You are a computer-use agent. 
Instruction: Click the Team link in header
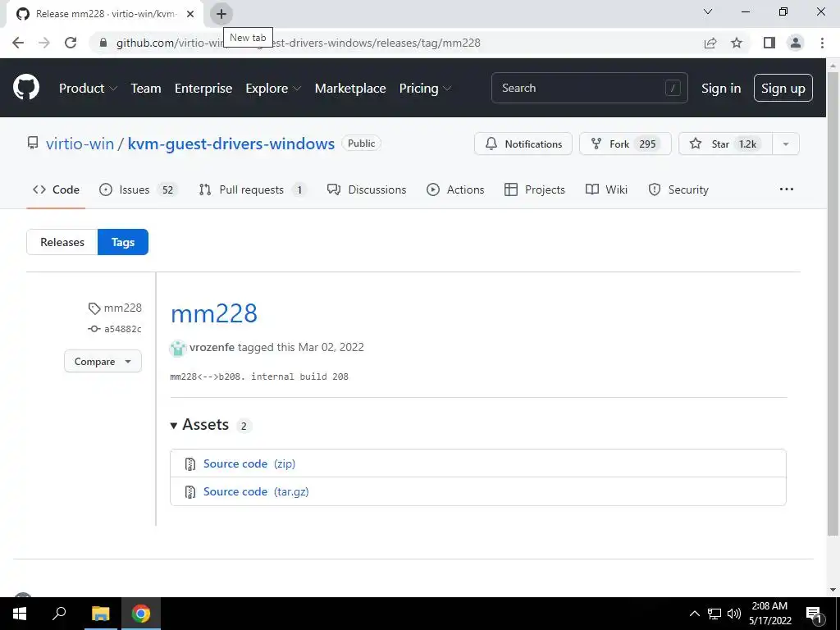tap(146, 89)
